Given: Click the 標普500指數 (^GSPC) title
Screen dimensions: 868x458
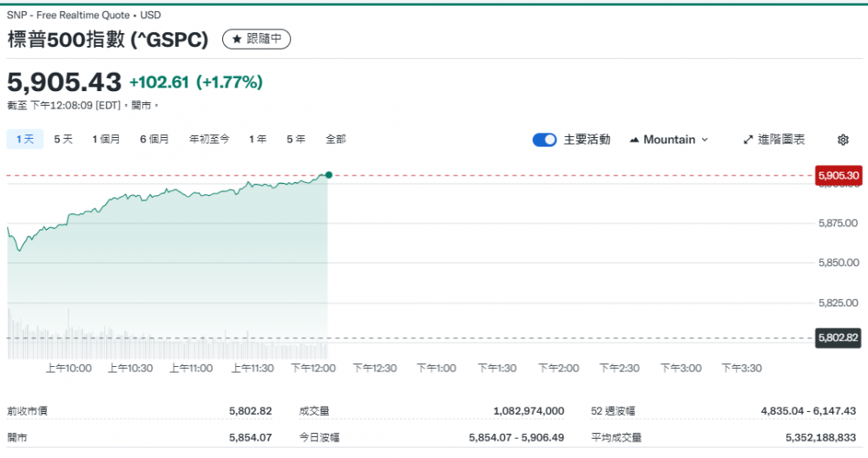Looking at the screenshot, I should click(x=108, y=40).
